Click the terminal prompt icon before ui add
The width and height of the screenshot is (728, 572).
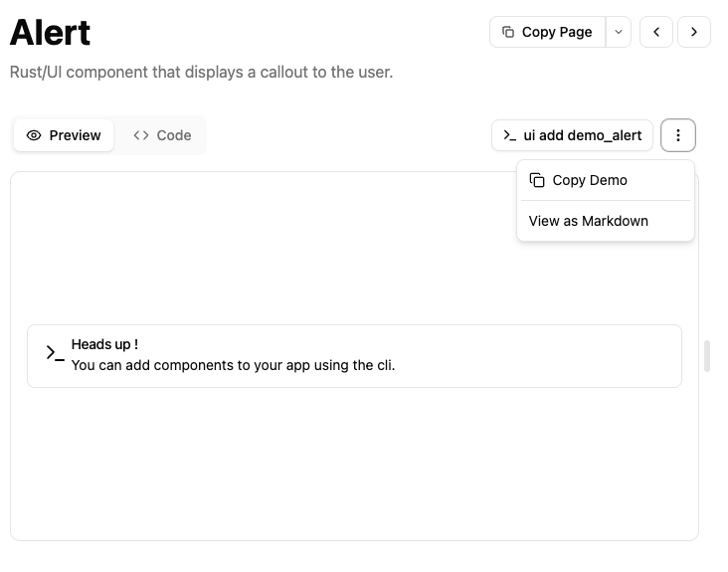[x=509, y=135]
